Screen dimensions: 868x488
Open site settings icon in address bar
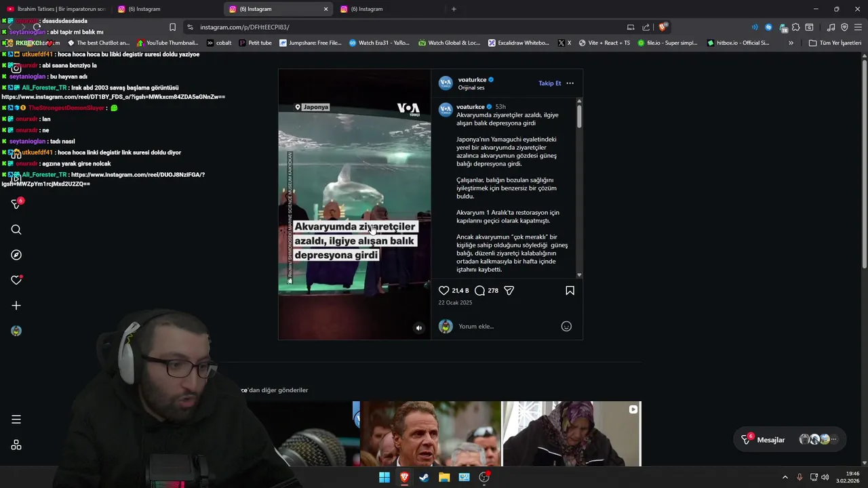pyautogui.click(x=190, y=27)
